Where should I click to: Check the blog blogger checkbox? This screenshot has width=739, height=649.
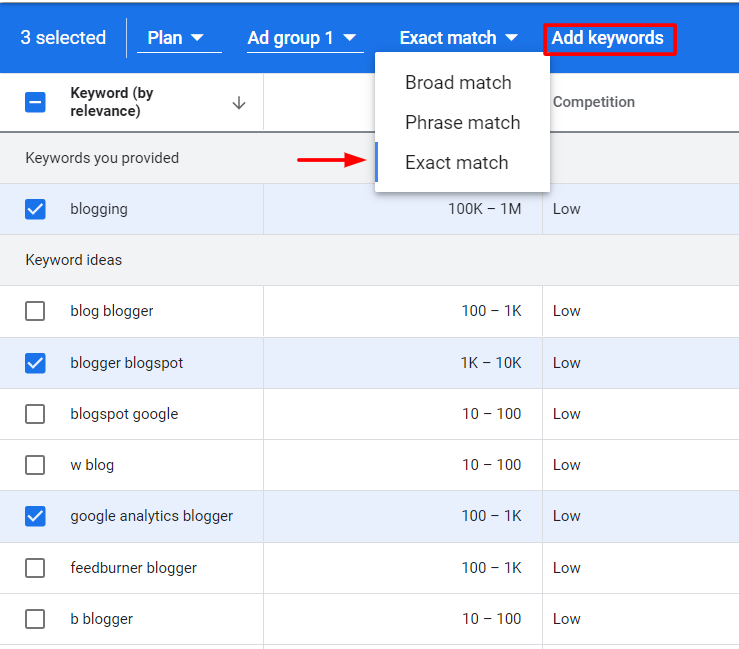[35, 311]
